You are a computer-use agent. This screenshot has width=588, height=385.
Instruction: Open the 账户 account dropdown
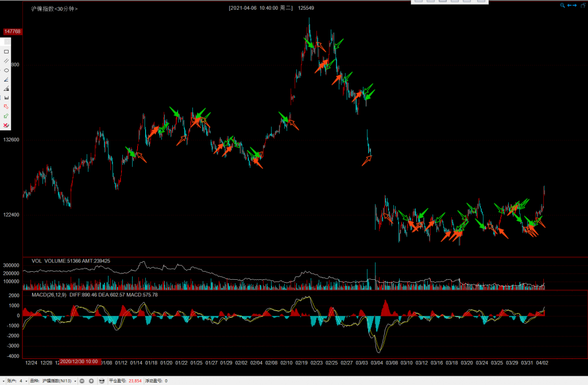click(x=26, y=380)
